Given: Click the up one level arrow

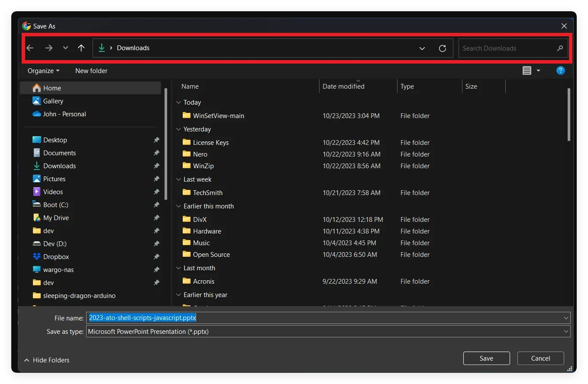Looking at the screenshot, I should [81, 48].
